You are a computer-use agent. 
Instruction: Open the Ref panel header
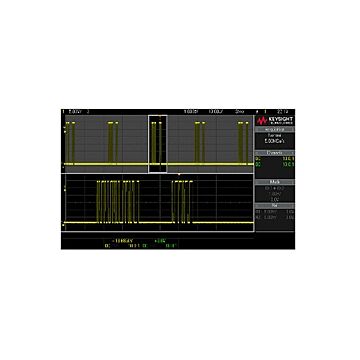(275, 206)
